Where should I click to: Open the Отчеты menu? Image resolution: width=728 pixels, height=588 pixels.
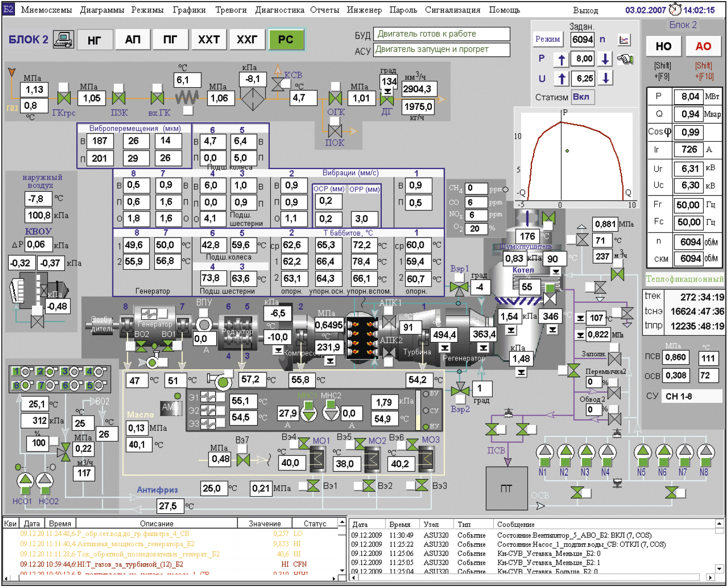pos(325,10)
